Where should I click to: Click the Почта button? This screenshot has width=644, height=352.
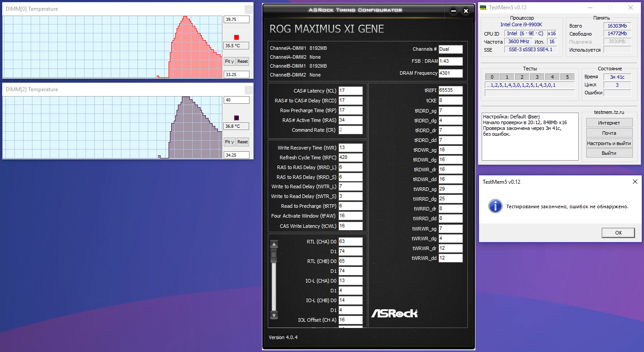click(609, 133)
